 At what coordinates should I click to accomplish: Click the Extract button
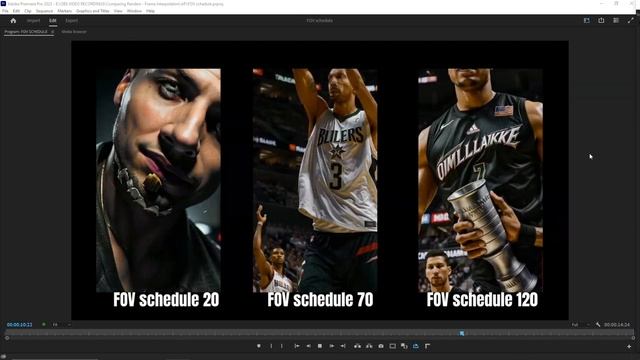click(369, 346)
